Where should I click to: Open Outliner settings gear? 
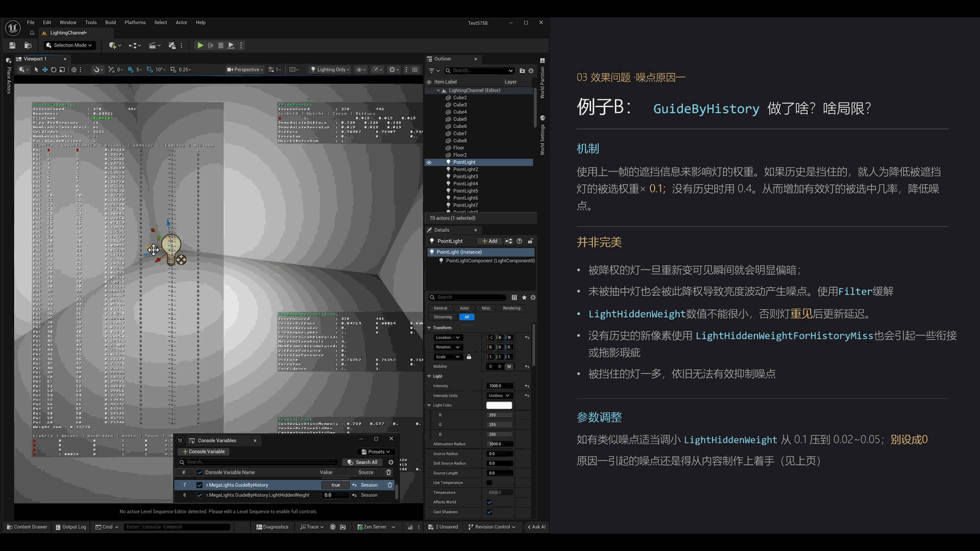pos(531,70)
